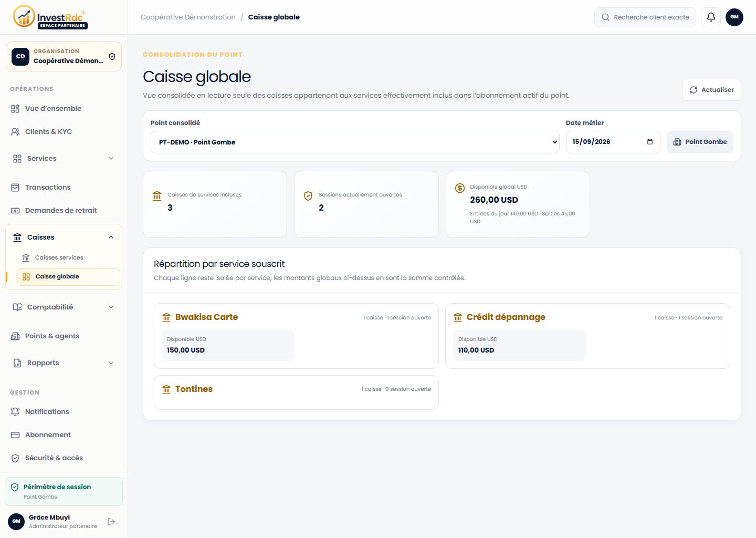Click the Vue d'ensemble dashboard icon
Screen dimensions: 756x538
click(15, 109)
